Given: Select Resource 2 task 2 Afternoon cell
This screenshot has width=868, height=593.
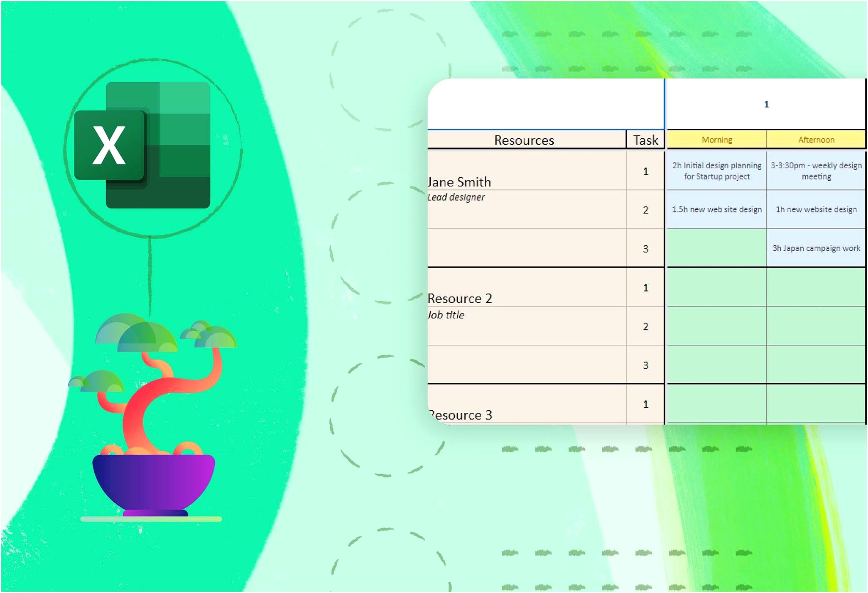Looking at the screenshot, I should click(x=816, y=326).
